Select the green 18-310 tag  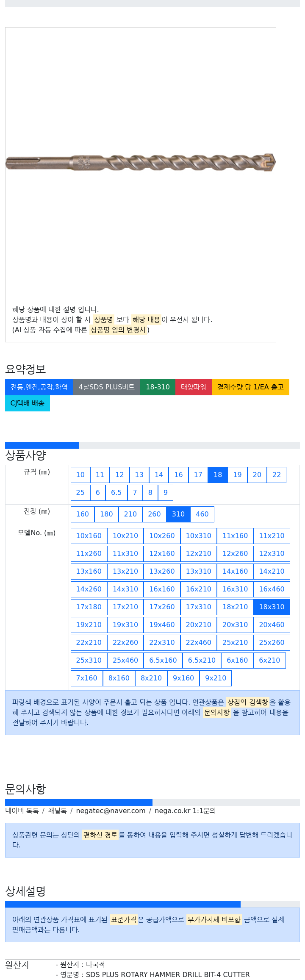point(158,387)
